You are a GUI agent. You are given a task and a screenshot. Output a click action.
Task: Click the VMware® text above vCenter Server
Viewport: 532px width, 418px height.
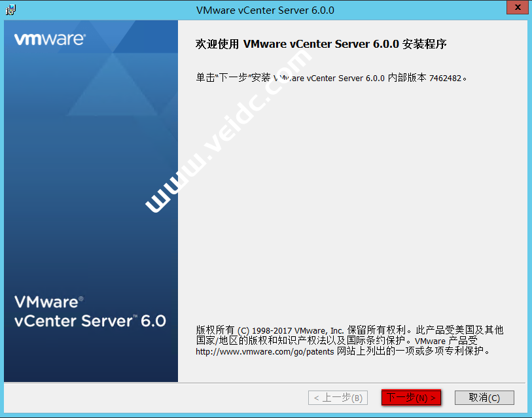49,302
